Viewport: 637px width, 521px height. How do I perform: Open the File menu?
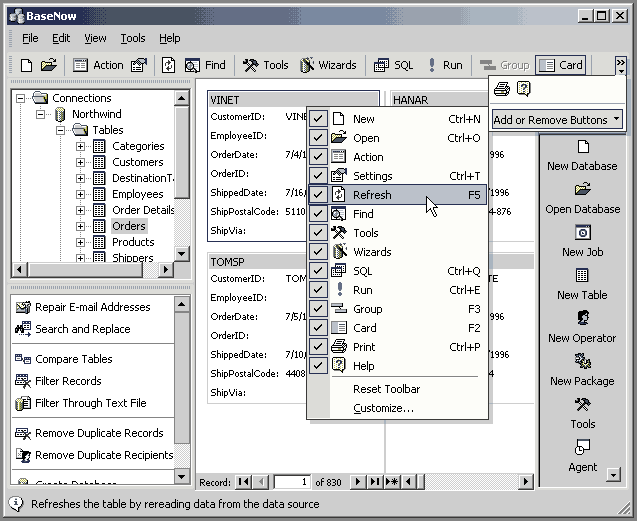click(x=30, y=38)
